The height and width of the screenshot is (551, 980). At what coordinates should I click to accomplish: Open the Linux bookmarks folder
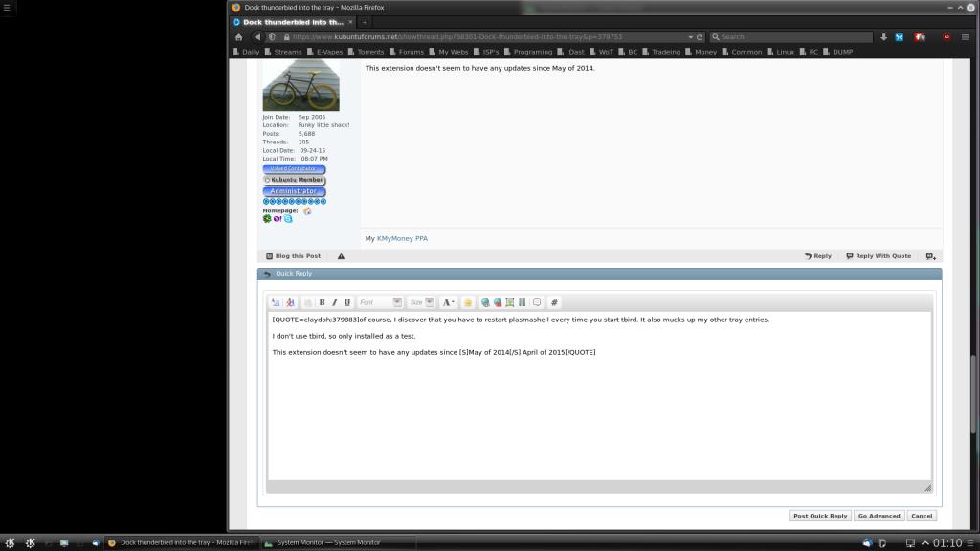pyautogui.click(x=780, y=52)
